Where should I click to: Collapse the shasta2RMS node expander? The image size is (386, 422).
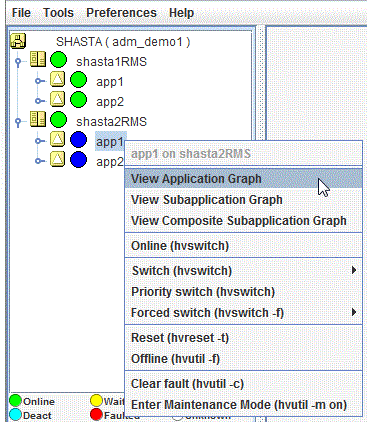[x=18, y=122]
